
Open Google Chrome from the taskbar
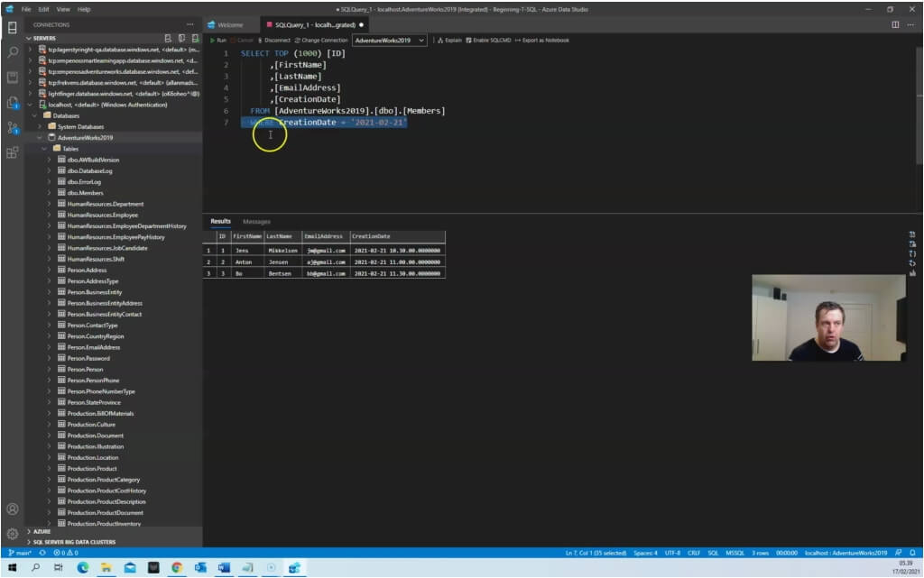176,567
